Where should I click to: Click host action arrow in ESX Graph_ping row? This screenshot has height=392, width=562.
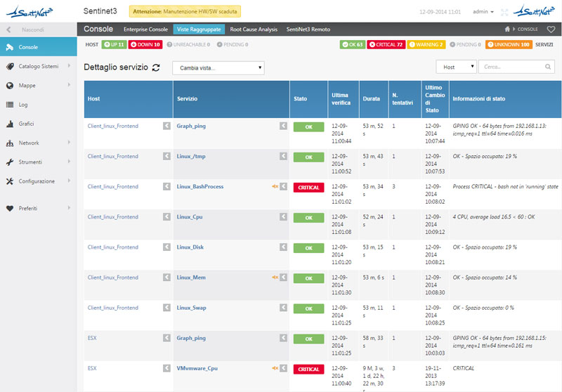(x=166, y=338)
